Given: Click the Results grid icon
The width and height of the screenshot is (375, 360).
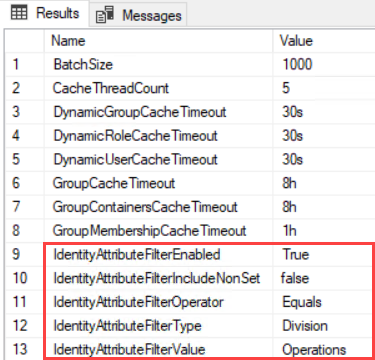Looking at the screenshot, I should [x=19, y=13].
